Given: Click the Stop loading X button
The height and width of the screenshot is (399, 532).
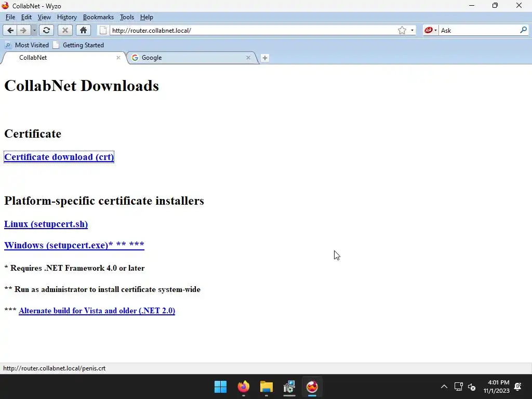Looking at the screenshot, I should (x=65, y=31).
